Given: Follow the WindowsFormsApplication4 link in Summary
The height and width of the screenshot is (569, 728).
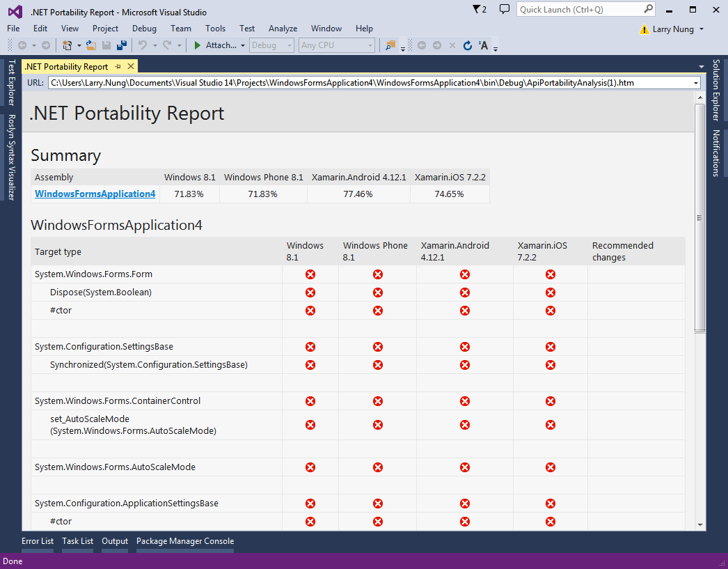Looking at the screenshot, I should (95, 194).
